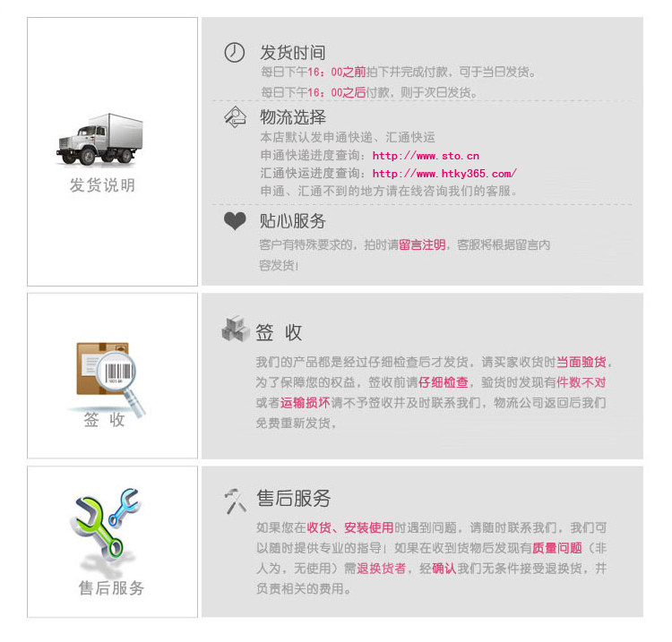Open the www.htky365.com tracking link
Image resolution: width=672 pixels, height=642 pixels.
tap(444, 174)
